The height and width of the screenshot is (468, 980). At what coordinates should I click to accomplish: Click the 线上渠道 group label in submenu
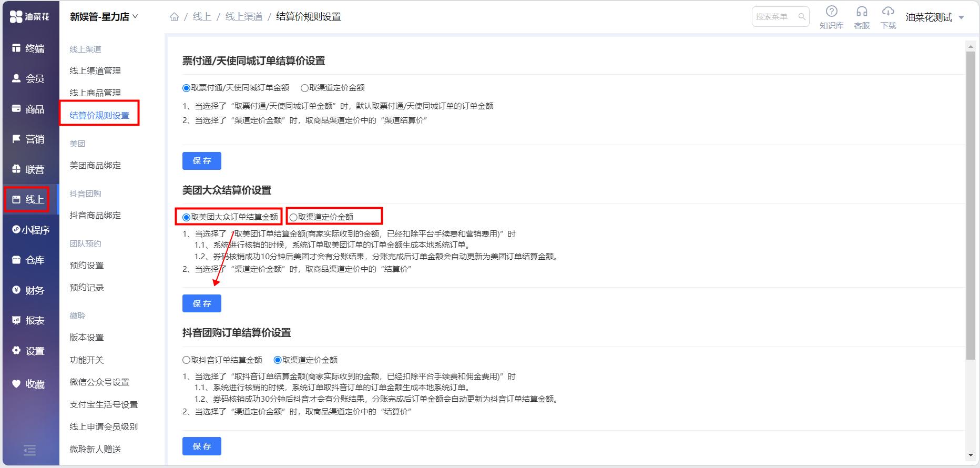[x=85, y=49]
